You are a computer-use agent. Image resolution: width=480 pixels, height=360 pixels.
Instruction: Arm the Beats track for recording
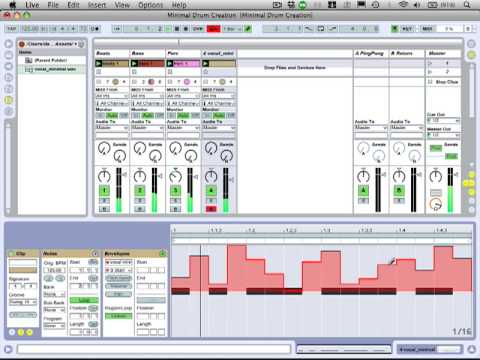(104, 209)
